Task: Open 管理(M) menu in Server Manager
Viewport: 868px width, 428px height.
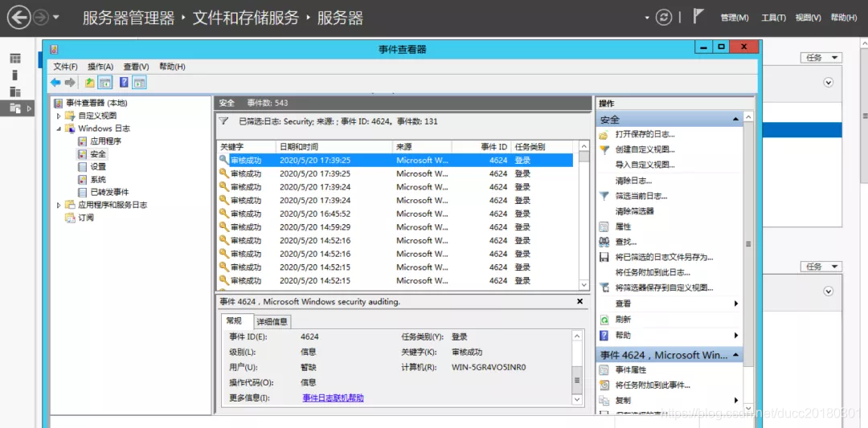Action: click(x=735, y=18)
